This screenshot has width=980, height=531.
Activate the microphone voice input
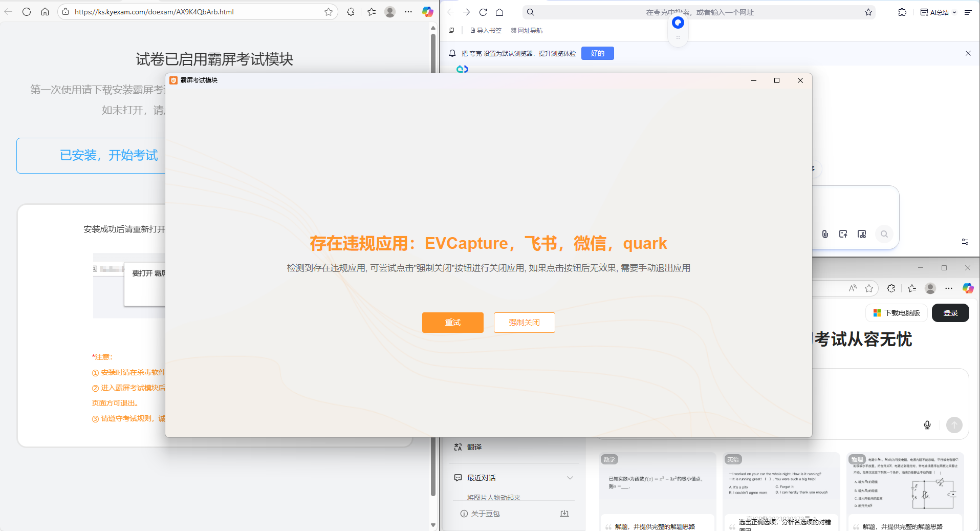[x=927, y=424]
